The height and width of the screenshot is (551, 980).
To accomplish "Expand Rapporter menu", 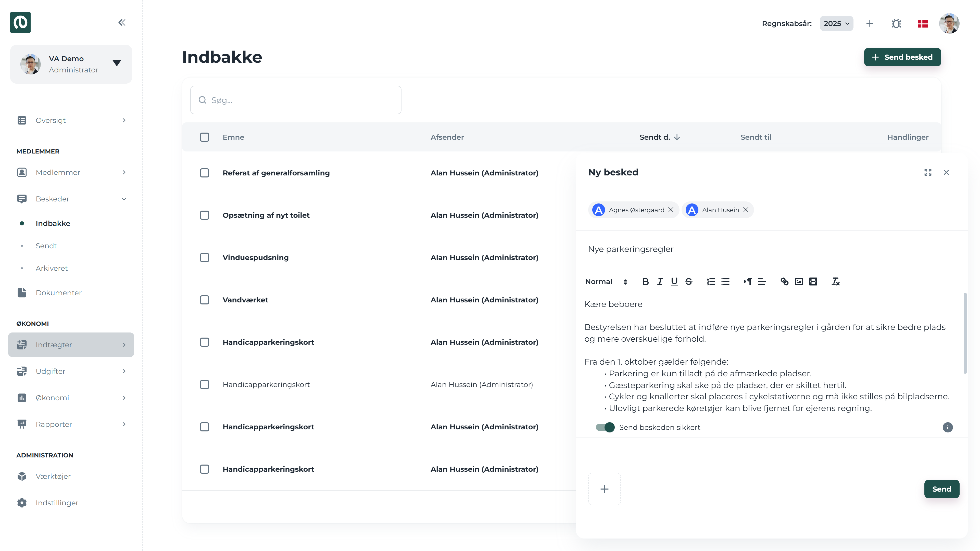I will click(x=71, y=424).
